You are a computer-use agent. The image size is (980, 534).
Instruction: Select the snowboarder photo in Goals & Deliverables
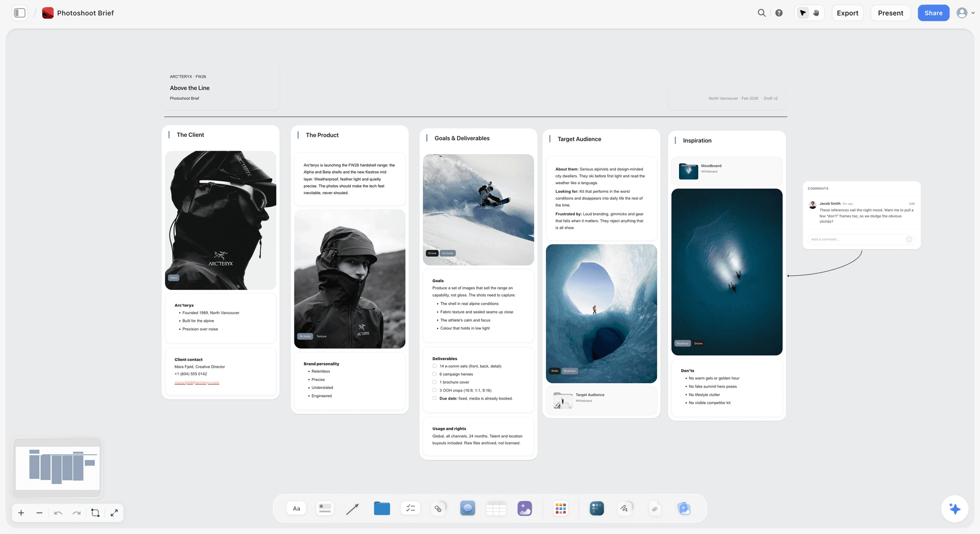[479, 210]
